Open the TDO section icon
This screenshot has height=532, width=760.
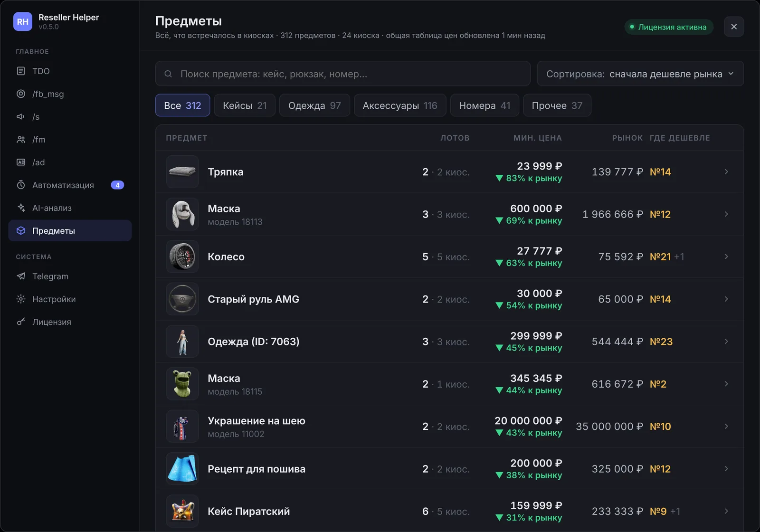21,71
